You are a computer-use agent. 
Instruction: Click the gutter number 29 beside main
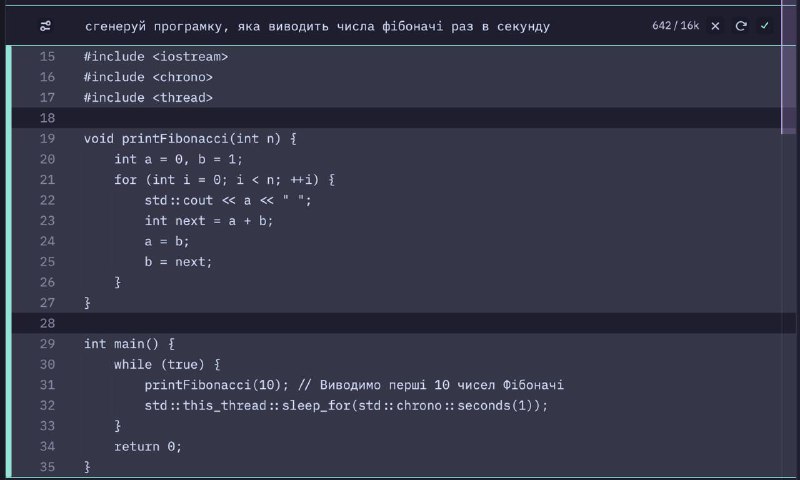tap(47, 344)
